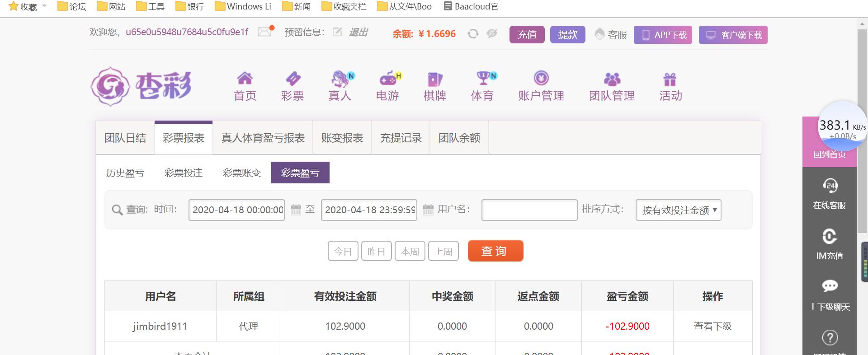Open 账户管理 account management
868x355 pixels.
(x=541, y=86)
